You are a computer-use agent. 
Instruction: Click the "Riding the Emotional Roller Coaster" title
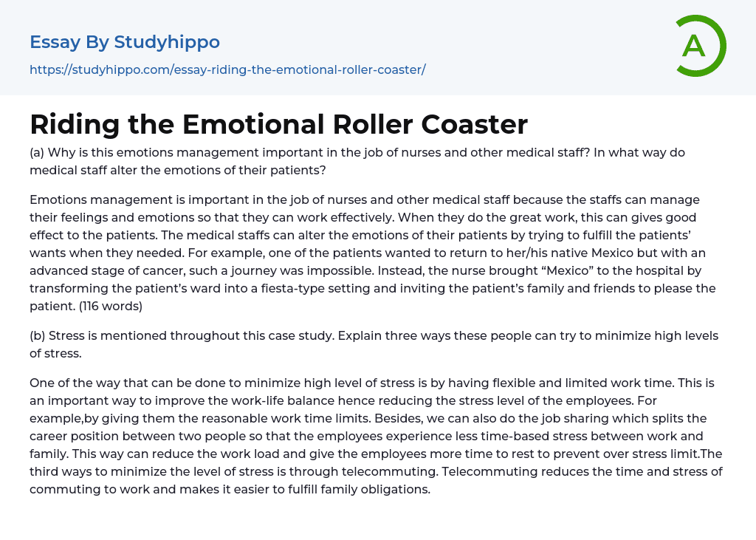[x=278, y=124]
